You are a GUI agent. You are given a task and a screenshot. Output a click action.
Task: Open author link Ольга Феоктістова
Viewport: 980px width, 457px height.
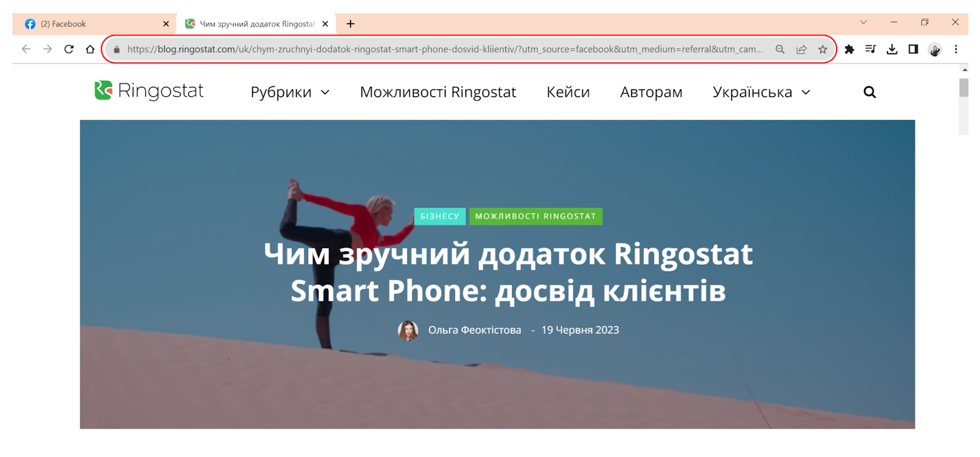[x=475, y=330]
